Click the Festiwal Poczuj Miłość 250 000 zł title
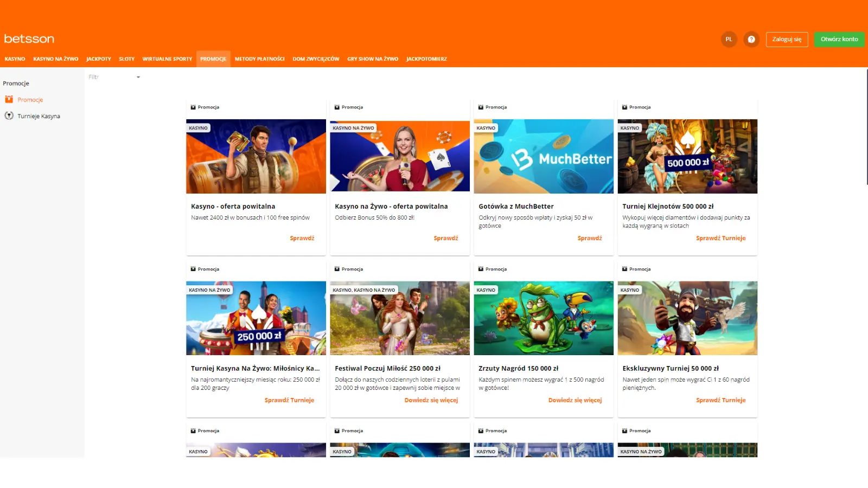The width and height of the screenshot is (868, 488). [x=387, y=369]
